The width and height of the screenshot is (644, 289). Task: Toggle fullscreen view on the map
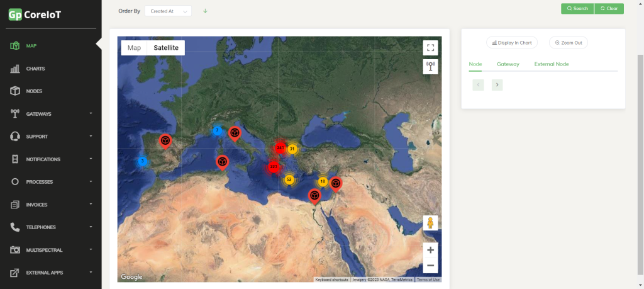coord(430,48)
